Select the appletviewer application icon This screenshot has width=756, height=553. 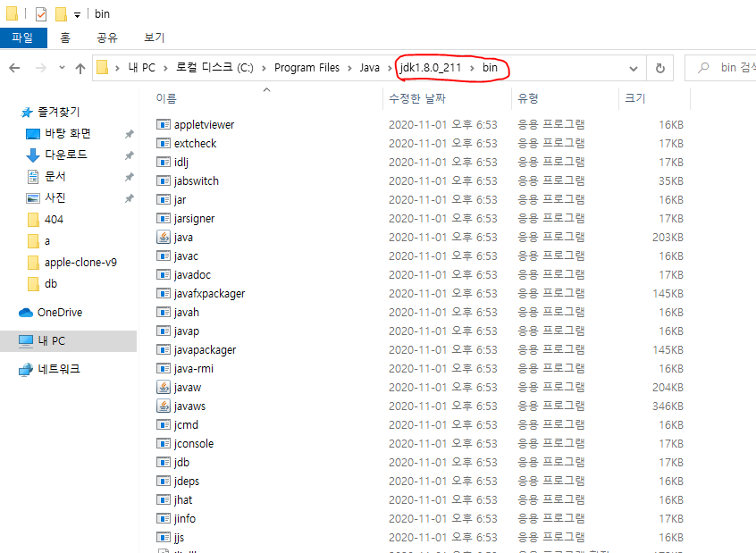click(164, 124)
